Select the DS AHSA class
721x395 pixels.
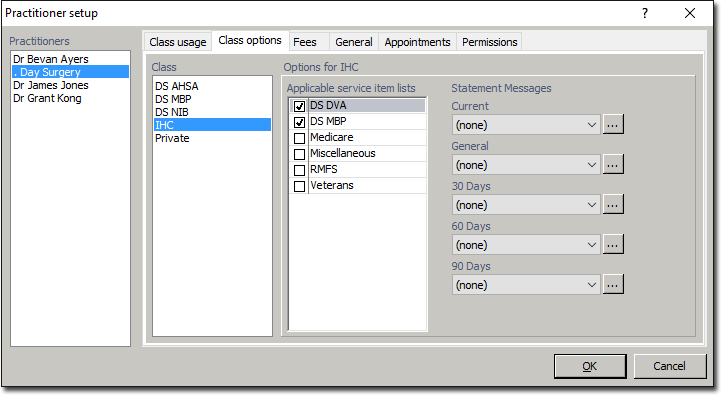[212, 86]
